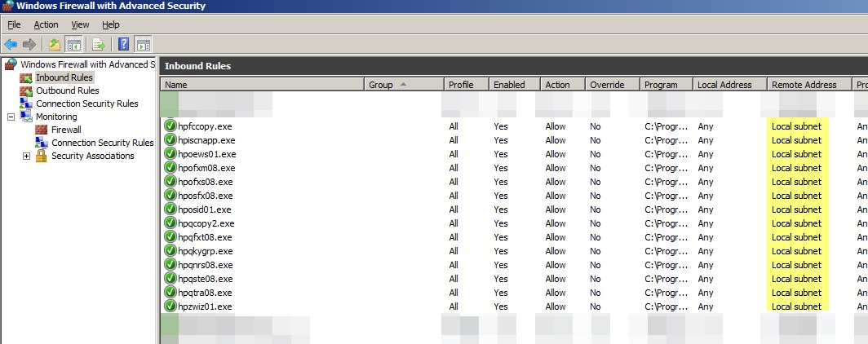Select the hpiscnapp.exe rule name

(x=206, y=140)
